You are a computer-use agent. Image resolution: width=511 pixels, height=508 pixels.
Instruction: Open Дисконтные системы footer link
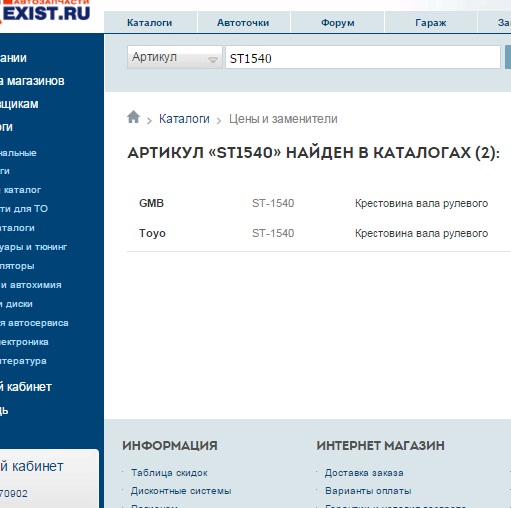point(181,491)
